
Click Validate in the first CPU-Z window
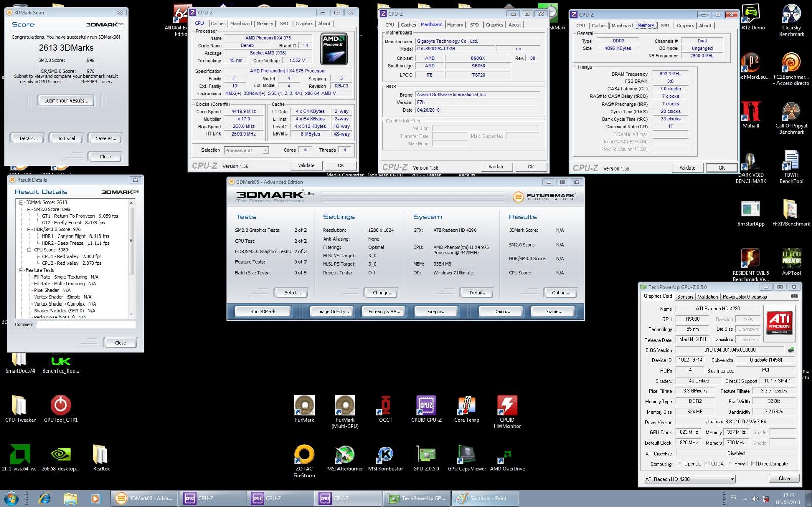coord(306,165)
